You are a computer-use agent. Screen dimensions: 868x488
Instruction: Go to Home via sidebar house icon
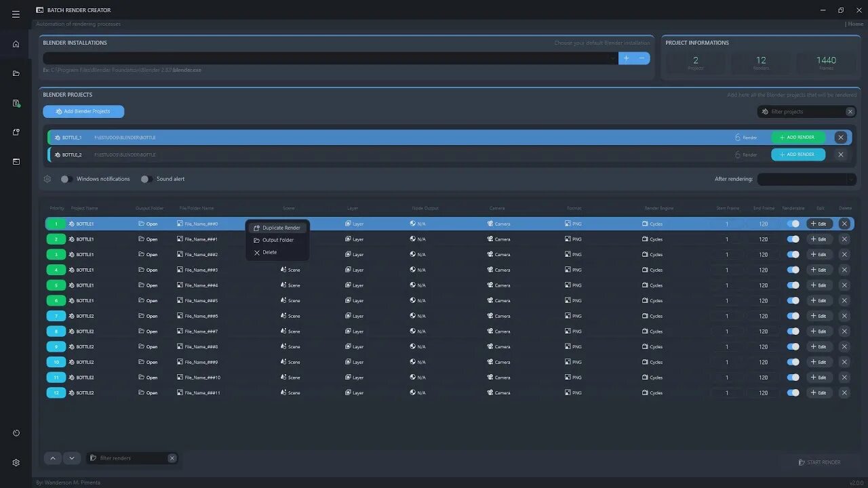coord(16,44)
